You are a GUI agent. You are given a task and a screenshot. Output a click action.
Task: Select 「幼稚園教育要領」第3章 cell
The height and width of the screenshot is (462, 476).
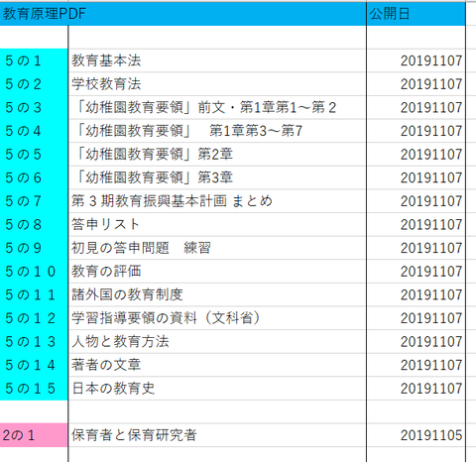pyautogui.click(x=217, y=177)
